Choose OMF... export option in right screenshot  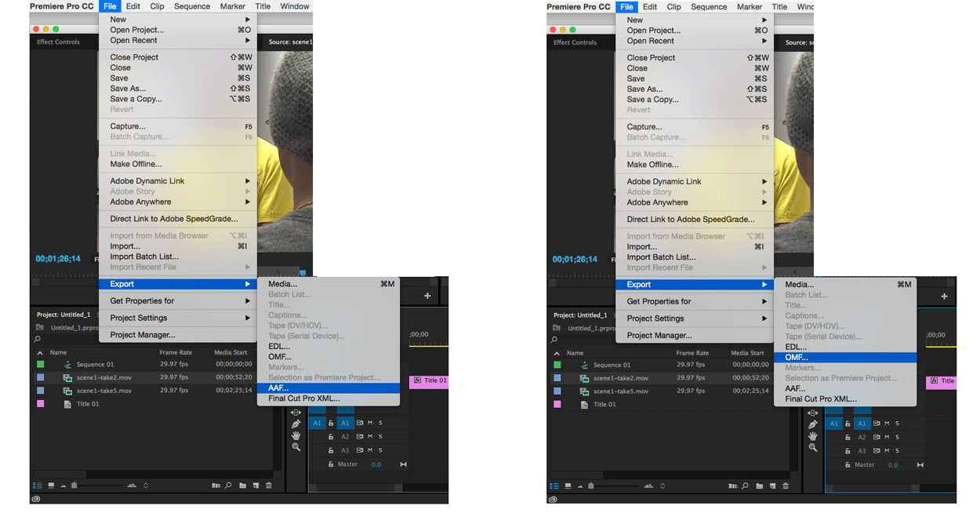click(x=845, y=358)
